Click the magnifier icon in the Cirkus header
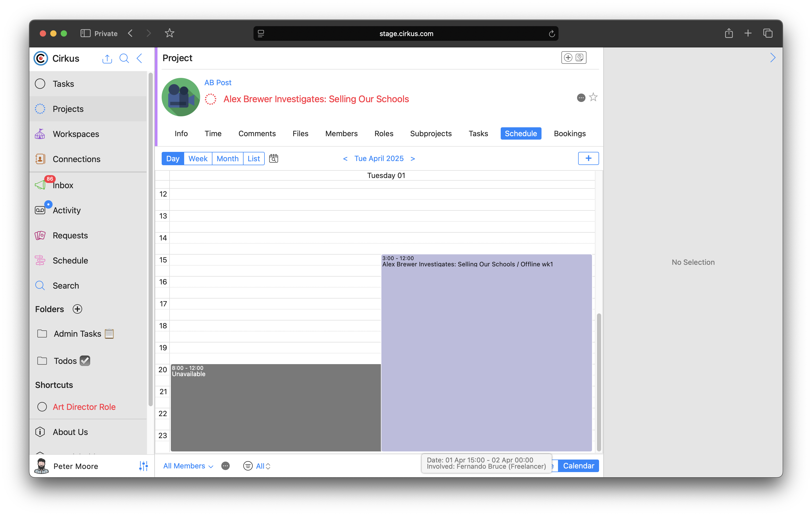 pyautogui.click(x=124, y=58)
